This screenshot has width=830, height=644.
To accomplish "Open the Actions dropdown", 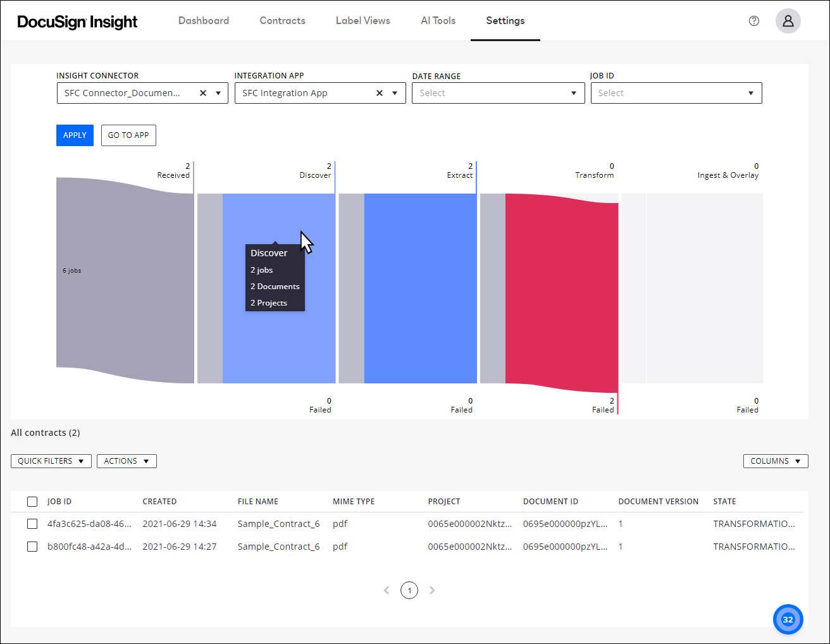I will click(x=127, y=461).
